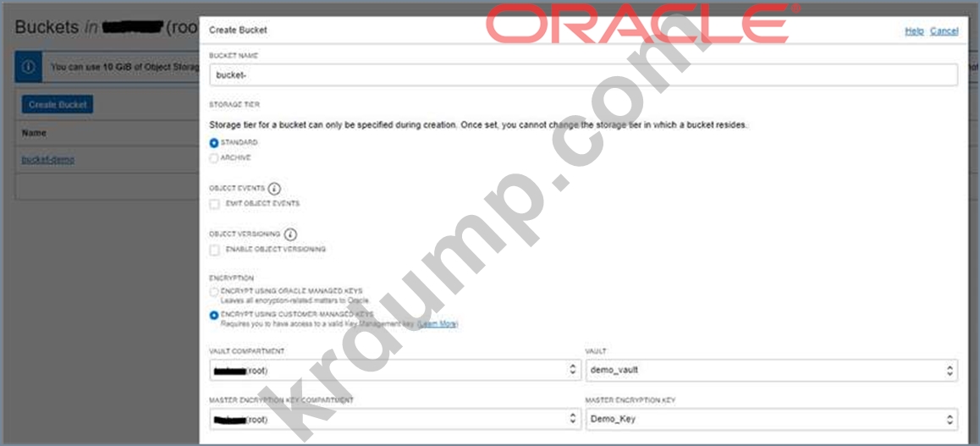
Task: Open the Master Encryption Key Compartment dropdown
Action: [395, 419]
